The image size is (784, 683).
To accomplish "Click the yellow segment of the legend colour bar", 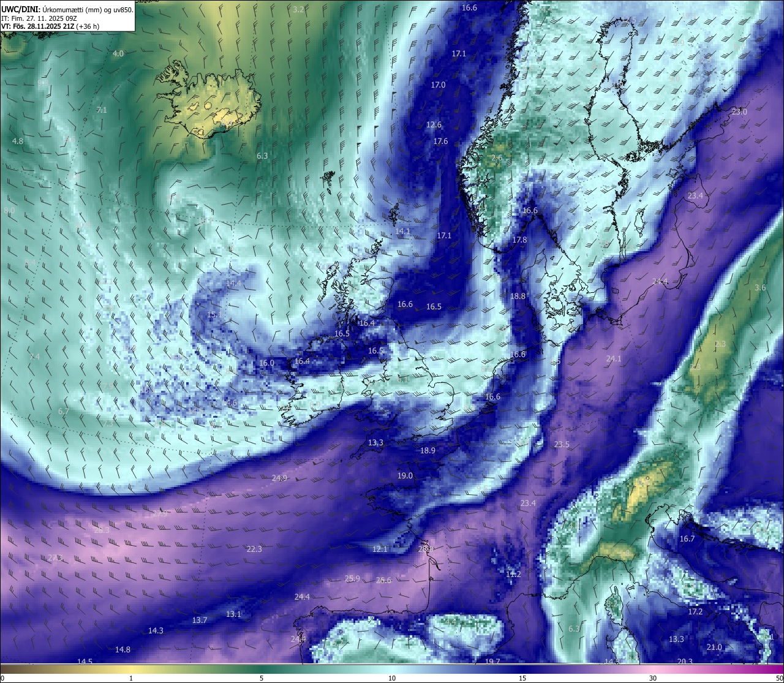I will [131, 669].
